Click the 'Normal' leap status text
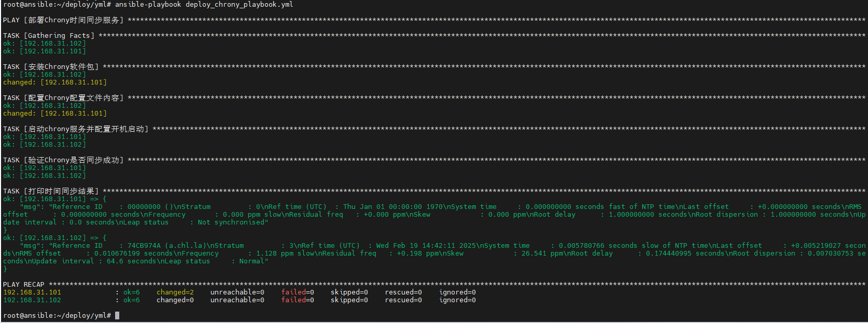The image size is (868, 323). coord(252,261)
